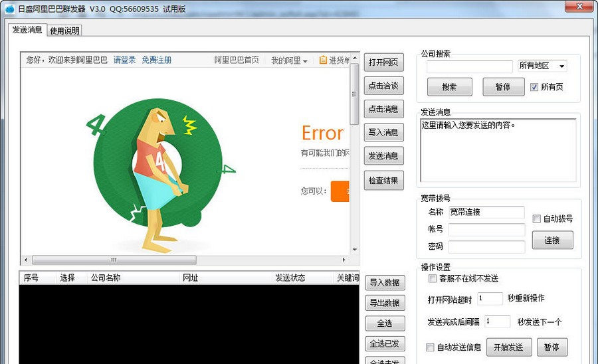The image size is (598, 364).
Task: Click the 发送状态 column header
Action: [302, 278]
